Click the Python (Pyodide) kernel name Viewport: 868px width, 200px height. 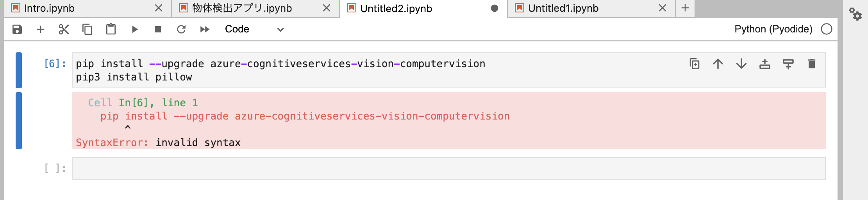773,29
